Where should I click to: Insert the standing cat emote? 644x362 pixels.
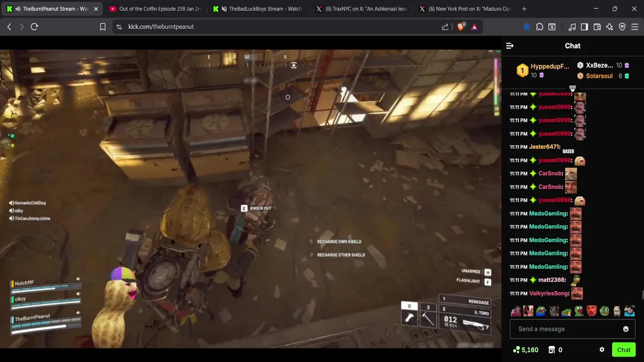[617, 311]
